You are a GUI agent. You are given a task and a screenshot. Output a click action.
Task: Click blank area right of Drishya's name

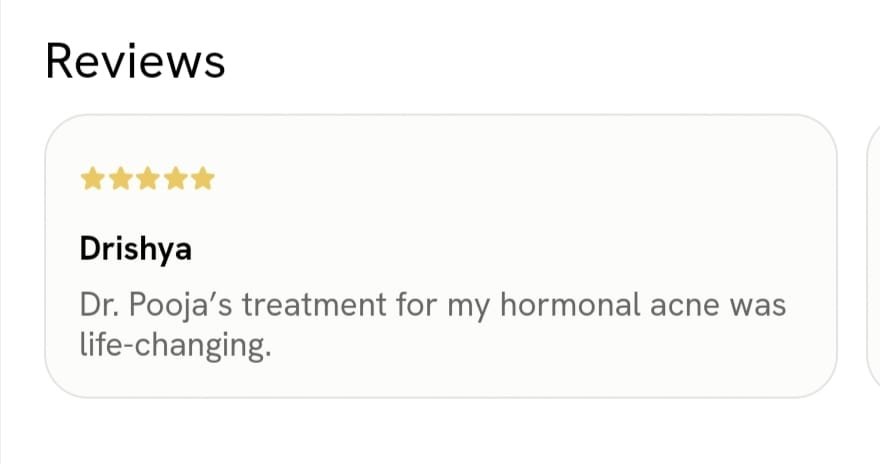tap(500, 250)
